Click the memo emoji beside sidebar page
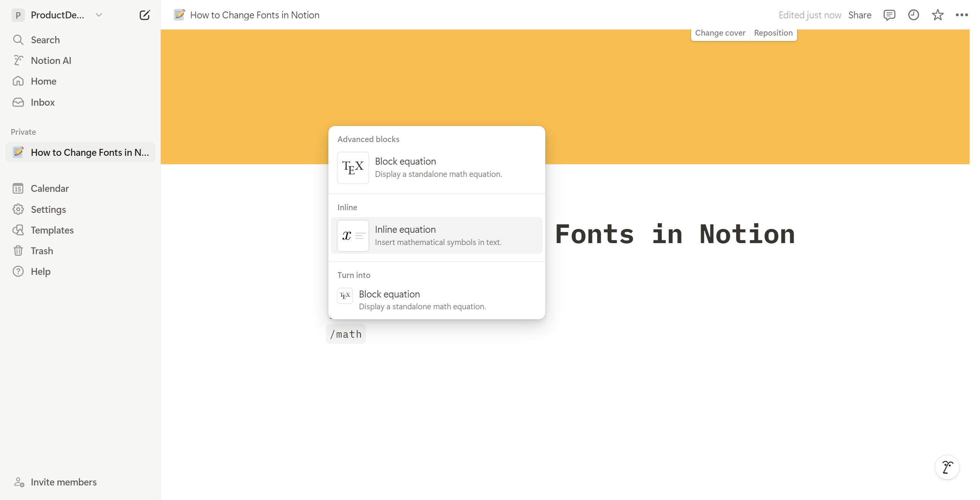The image size is (980, 500). click(18, 152)
